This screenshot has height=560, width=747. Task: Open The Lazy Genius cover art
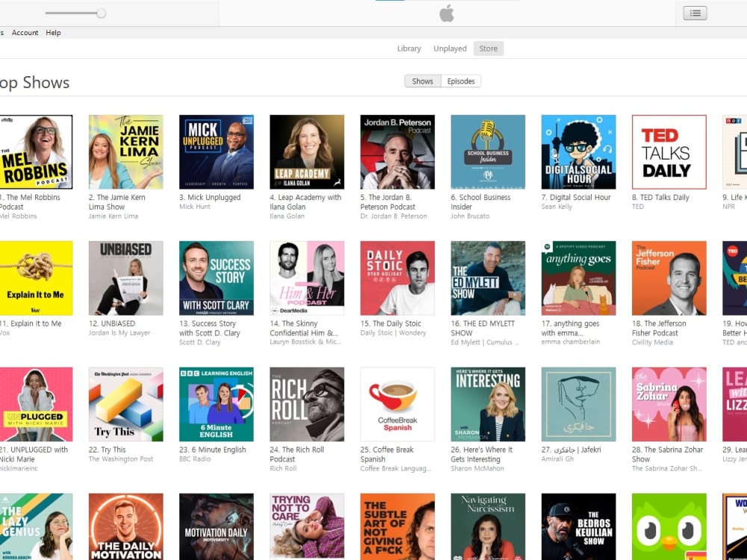[x=36, y=526]
